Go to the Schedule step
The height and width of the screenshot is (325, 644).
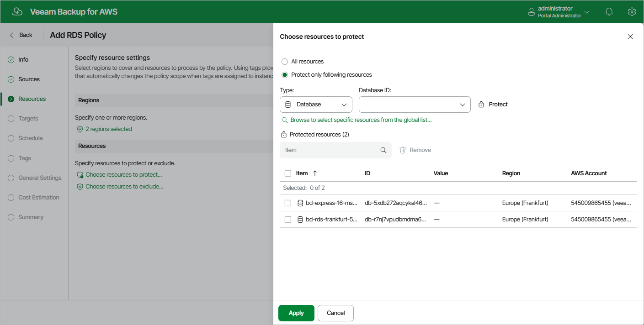pos(30,138)
